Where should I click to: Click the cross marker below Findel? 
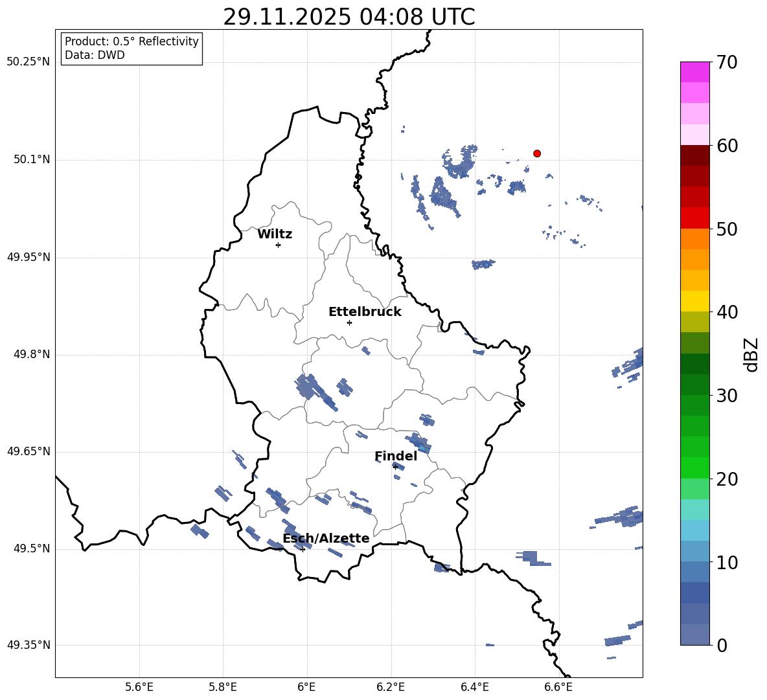(x=395, y=467)
